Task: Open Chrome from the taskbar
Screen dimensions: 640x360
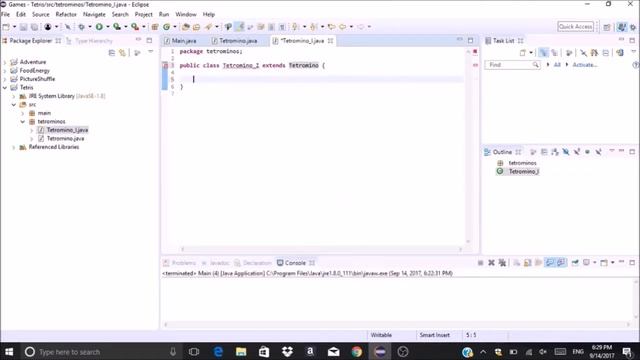Action: tap(356, 352)
